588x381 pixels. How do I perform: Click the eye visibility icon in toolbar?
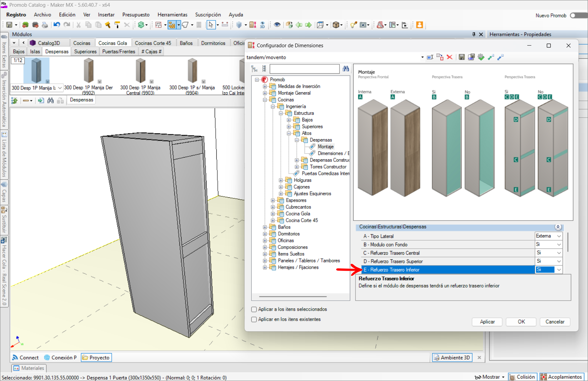tap(277, 25)
